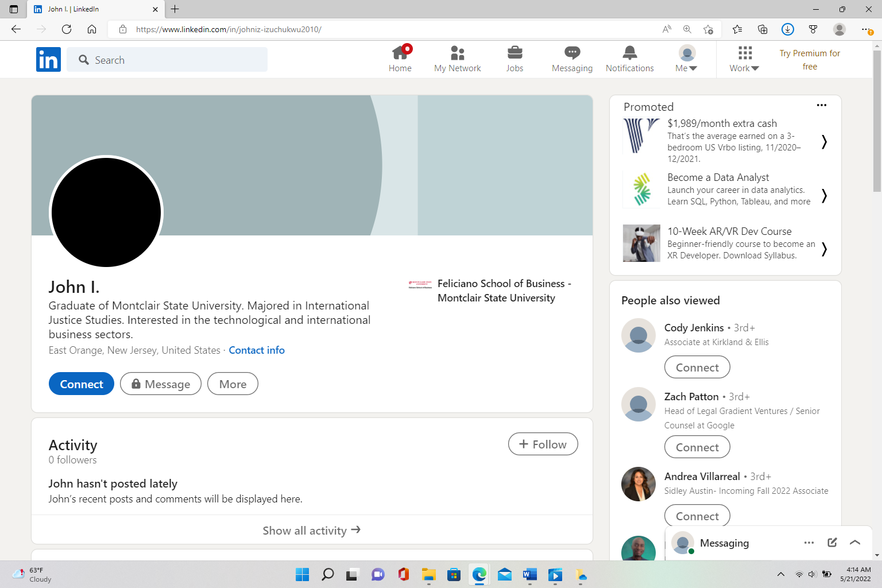Open the browser profile avatar icon
Image resolution: width=882 pixels, height=588 pixels.
tap(840, 29)
